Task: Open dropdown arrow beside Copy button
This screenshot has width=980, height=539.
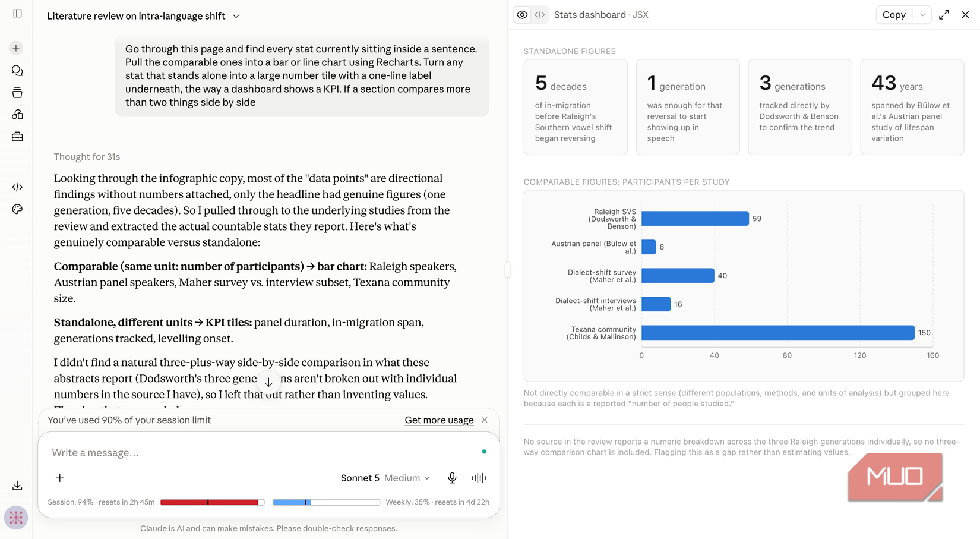Action: (922, 15)
